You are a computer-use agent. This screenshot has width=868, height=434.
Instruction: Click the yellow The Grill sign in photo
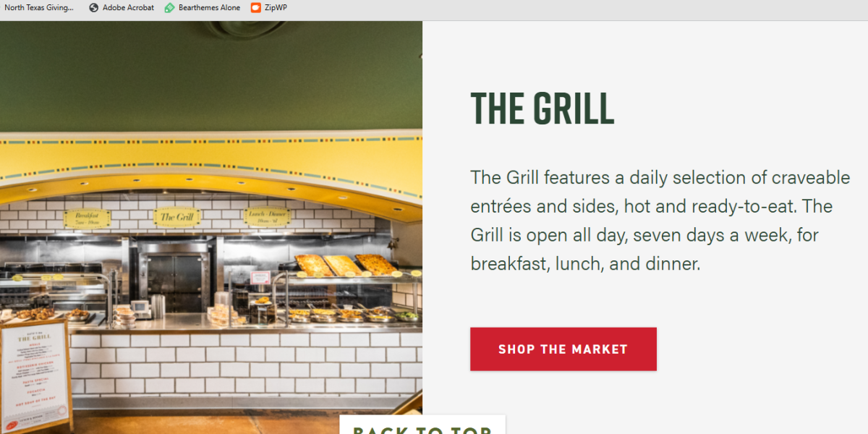177,216
